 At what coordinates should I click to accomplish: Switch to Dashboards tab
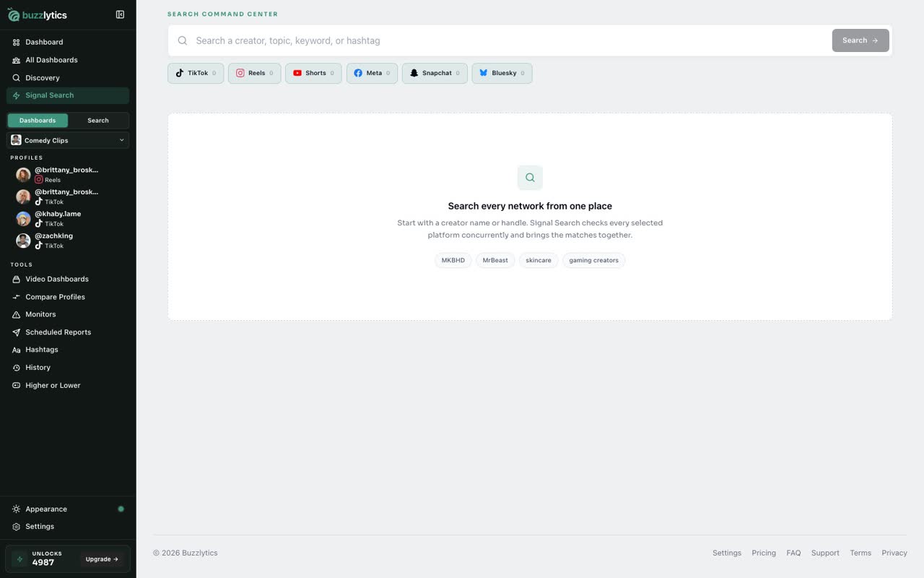pyautogui.click(x=38, y=121)
